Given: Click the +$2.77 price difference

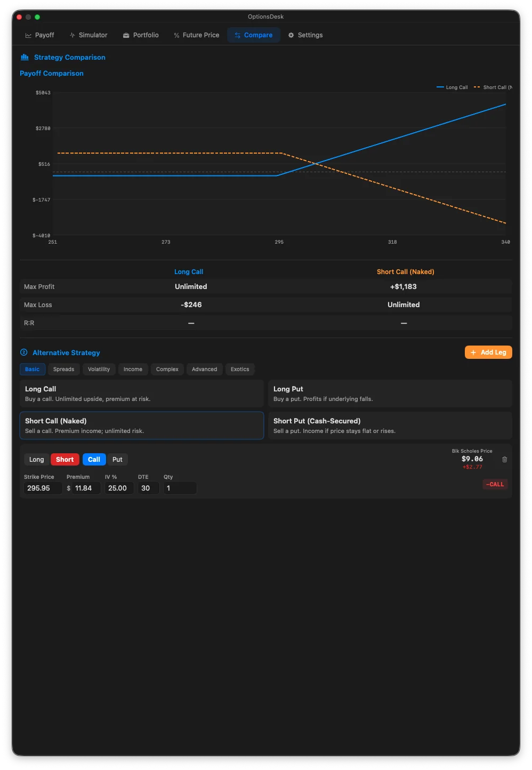Looking at the screenshot, I should (x=472, y=467).
